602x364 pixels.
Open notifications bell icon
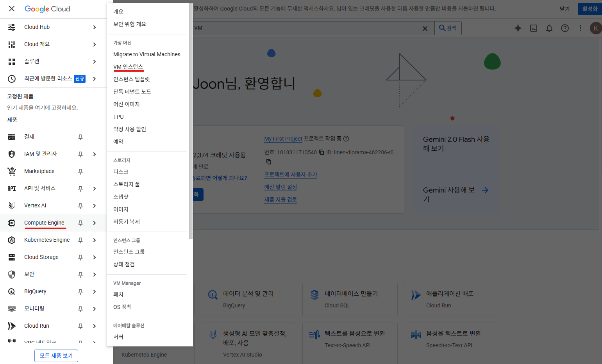pyautogui.click(x=549, y=28)
